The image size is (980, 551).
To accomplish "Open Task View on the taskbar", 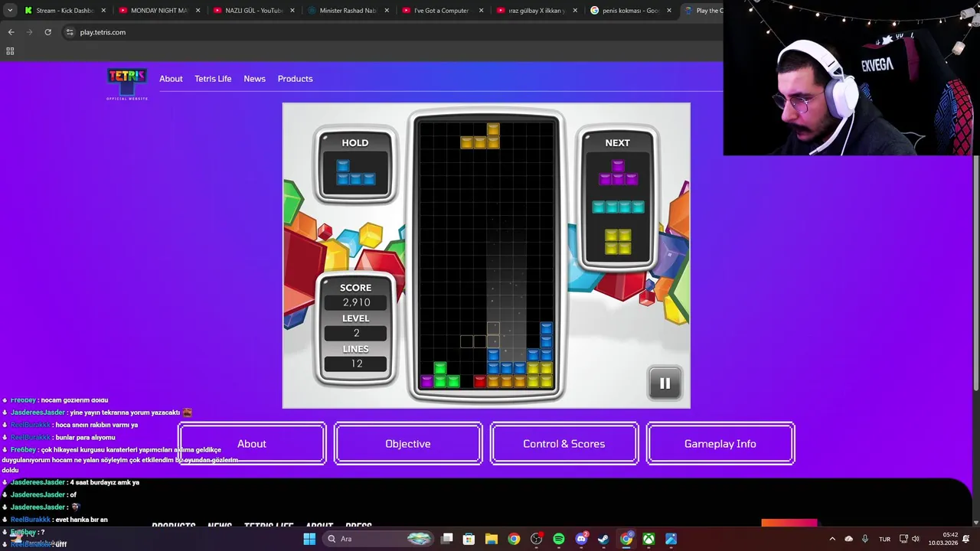I will (447, 539).
